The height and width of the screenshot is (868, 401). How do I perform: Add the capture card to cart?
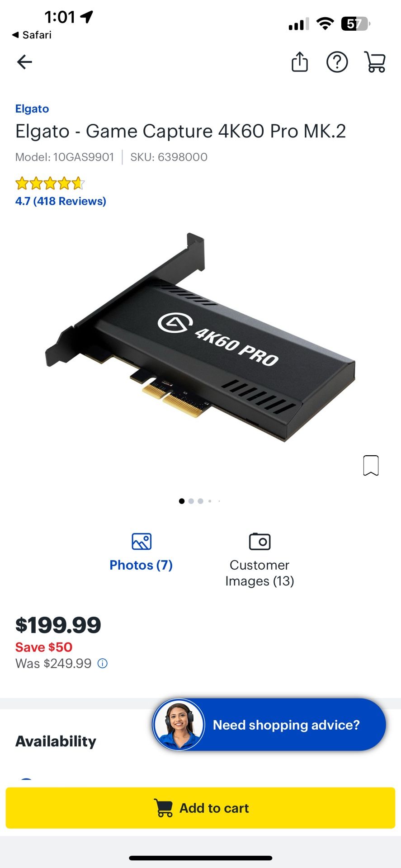(200, 808)
